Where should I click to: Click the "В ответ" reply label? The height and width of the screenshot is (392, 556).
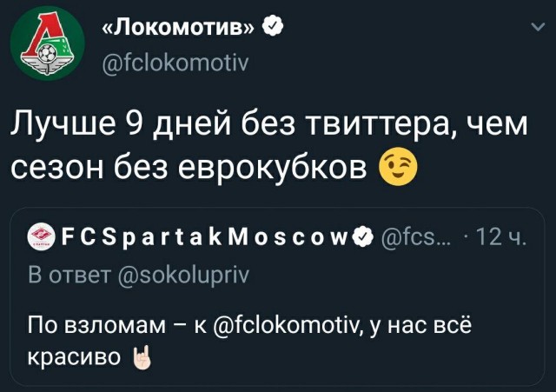pos(69,276)
